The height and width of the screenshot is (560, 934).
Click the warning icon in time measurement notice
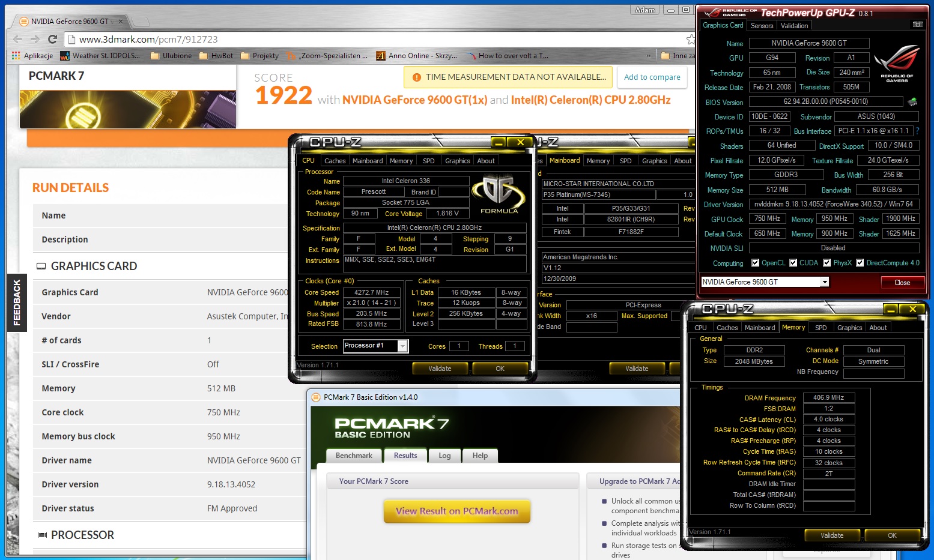(416, 77)
